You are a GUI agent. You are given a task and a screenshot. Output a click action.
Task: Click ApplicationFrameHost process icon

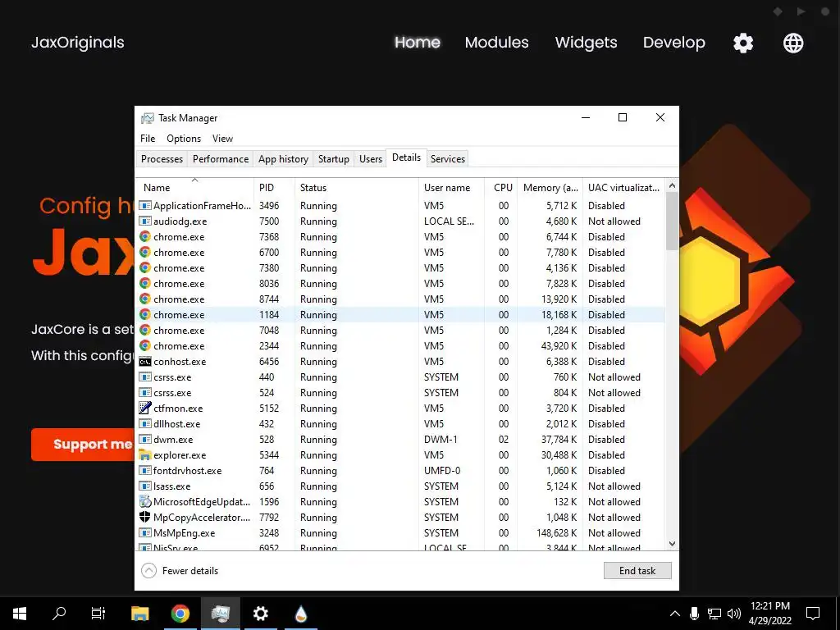(x=144, y=205)
